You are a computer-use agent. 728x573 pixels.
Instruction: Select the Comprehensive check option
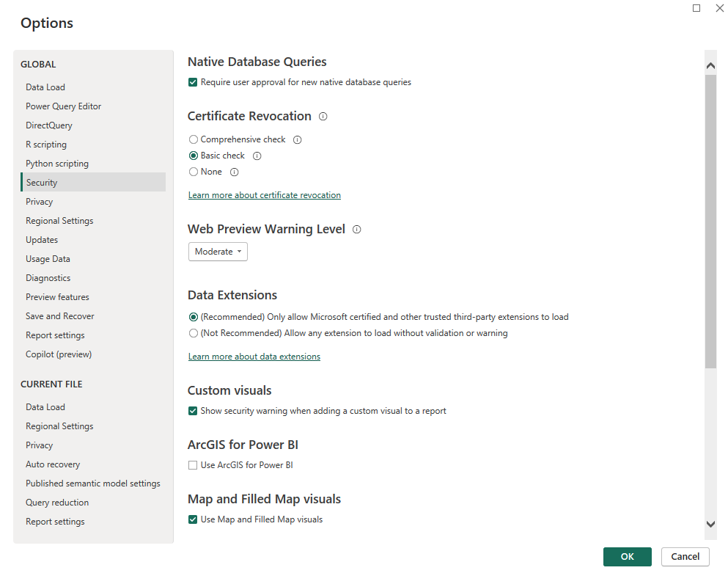tap(192, 139)
